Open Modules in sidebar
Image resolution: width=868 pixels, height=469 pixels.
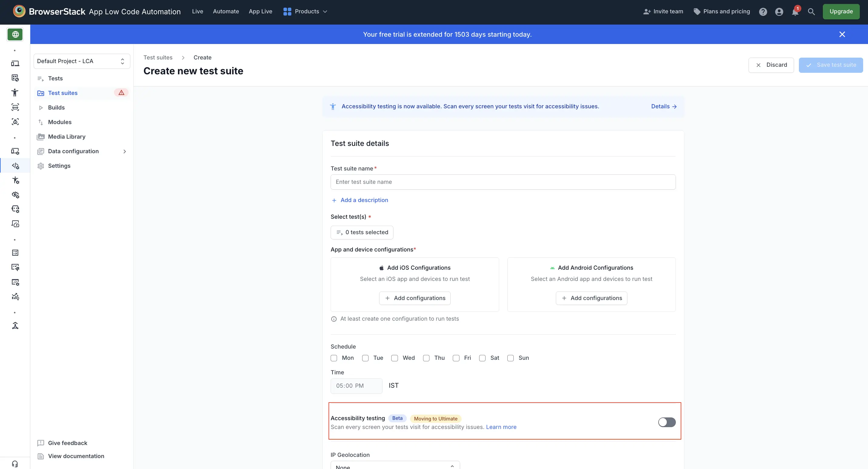[x=82, y=122]
